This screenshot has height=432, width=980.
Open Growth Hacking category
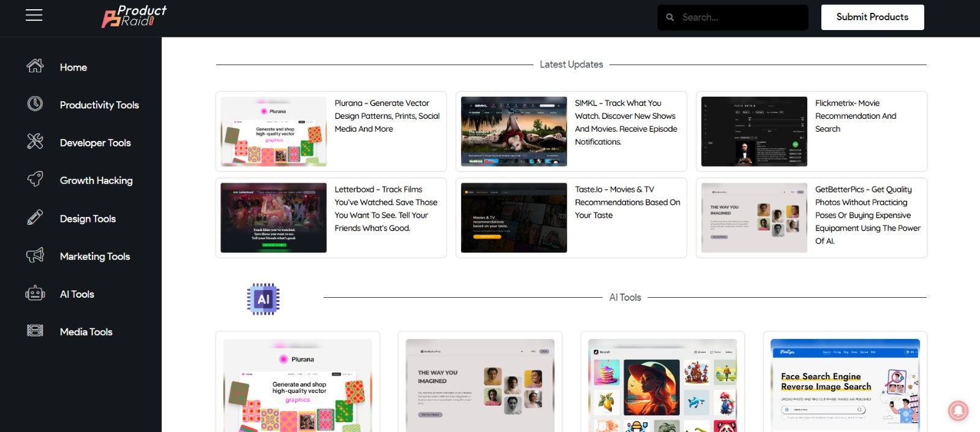pos(96,180)
